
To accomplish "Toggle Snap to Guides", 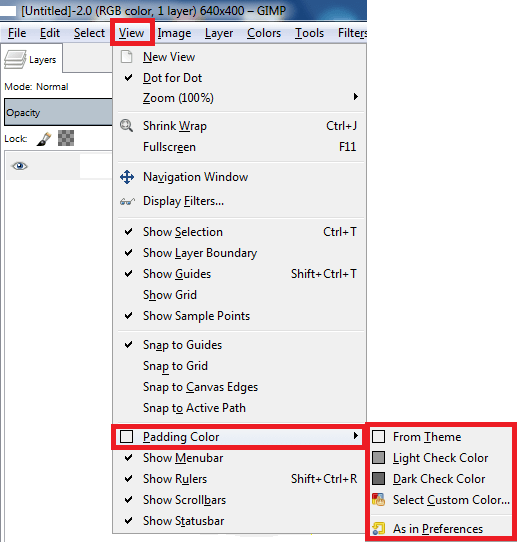I will tap(240, 345).
